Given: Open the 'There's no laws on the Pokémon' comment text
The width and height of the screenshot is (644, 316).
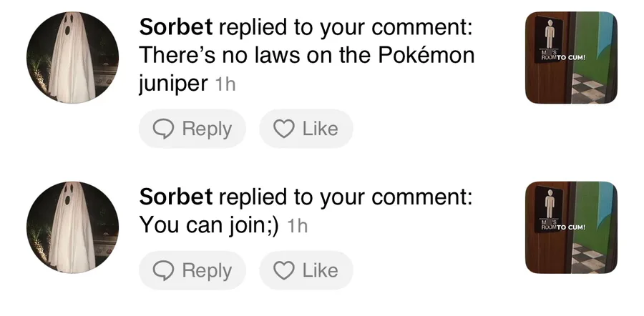Looking at the screenshot, I should click(307, 55).
